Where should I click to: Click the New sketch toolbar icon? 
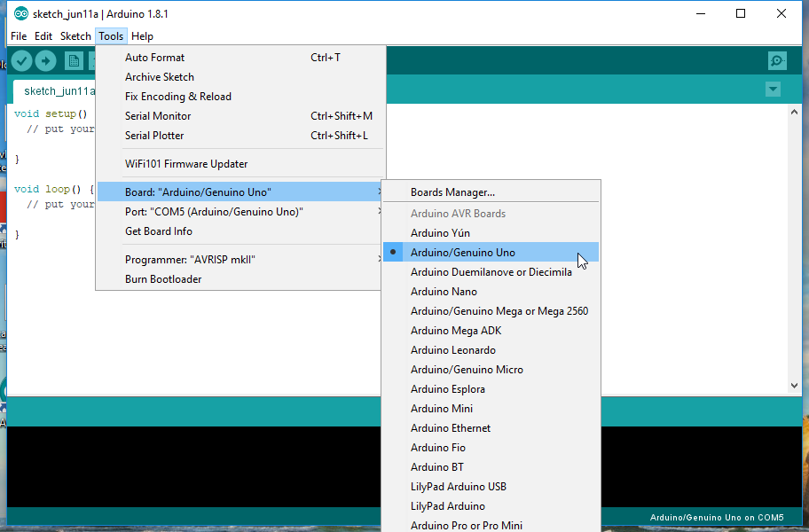[x=74, y=61]
